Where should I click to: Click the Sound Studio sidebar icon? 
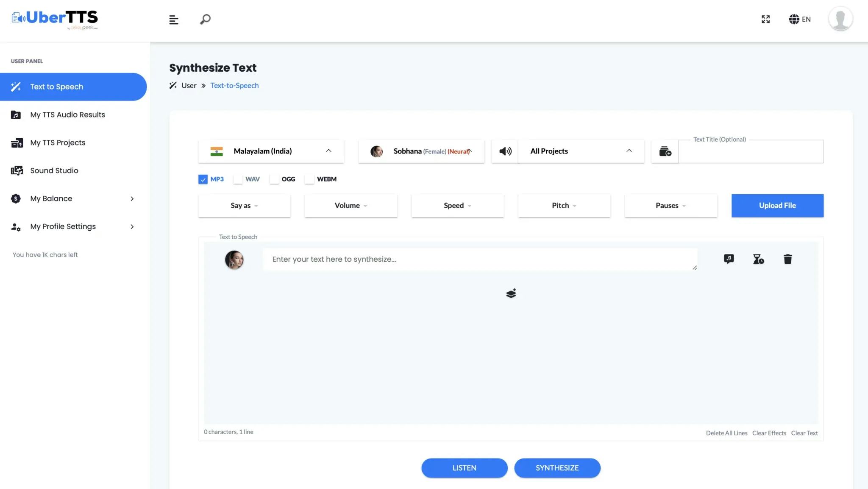point(16,170)
